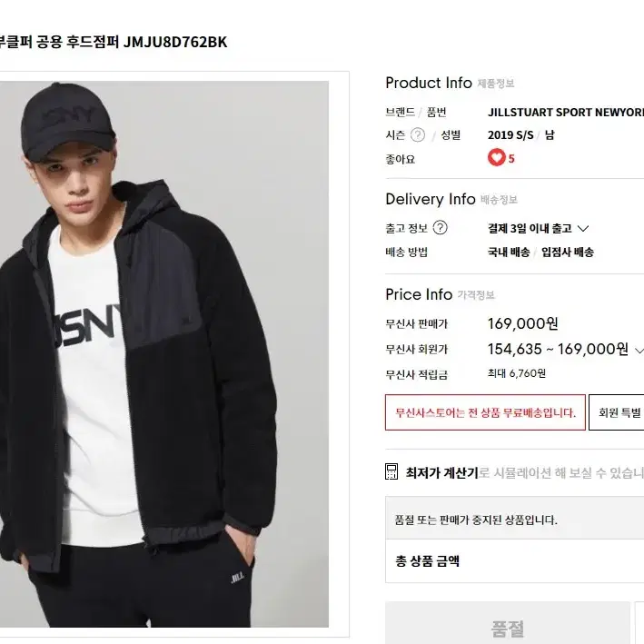
Task: Click the 2019 S/S season value
Action: coord(510,135)
